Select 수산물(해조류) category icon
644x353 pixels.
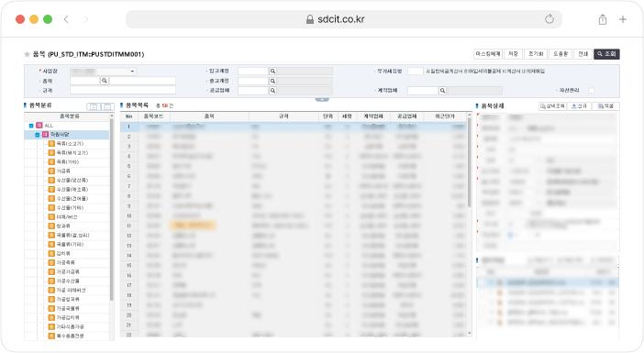51,189
